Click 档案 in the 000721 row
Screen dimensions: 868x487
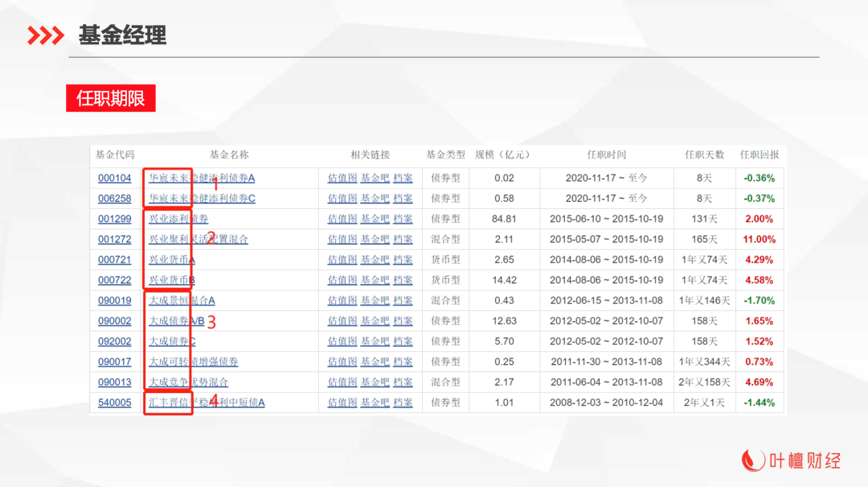(x=403, y=260)
